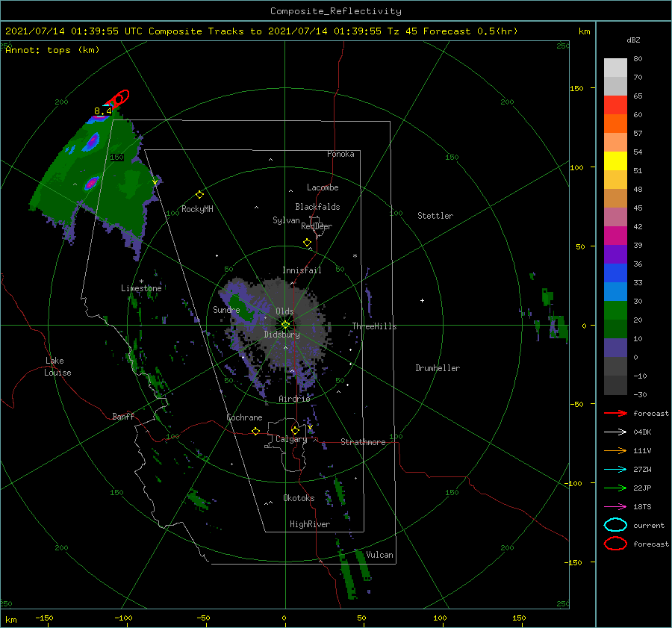Image resolution: width=672 pixels, height=628 pixels.
Task: Click the magenta 18TS arrow legend icon
Action: [615, 507]
